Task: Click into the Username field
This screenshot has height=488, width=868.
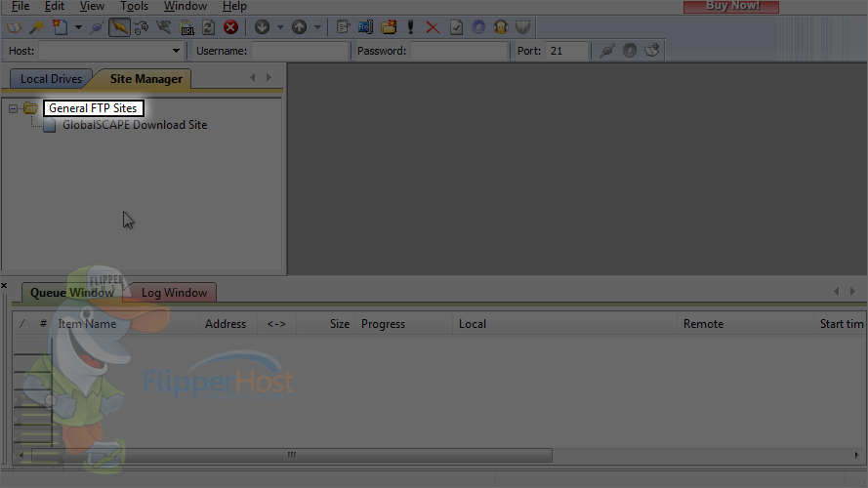Action: 300,51
